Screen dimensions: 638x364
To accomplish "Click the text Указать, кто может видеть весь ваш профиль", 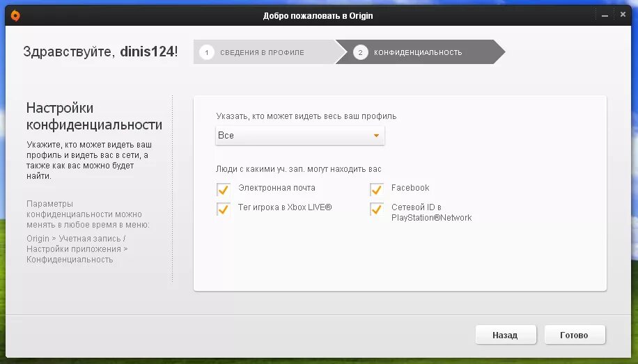I will click(x=306, y=116).
